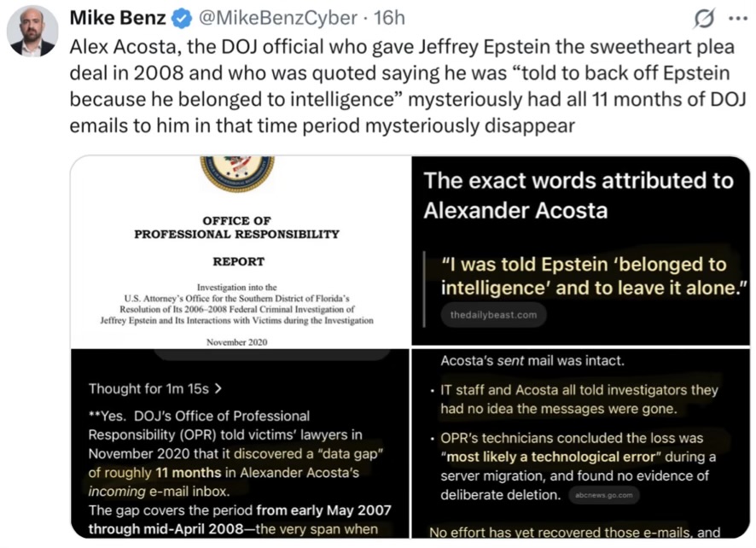Image resolution: width=756 pixels, height=548 pixels.
Task: Click the tweet text about Alex Acosta
Action: point(408,86)
